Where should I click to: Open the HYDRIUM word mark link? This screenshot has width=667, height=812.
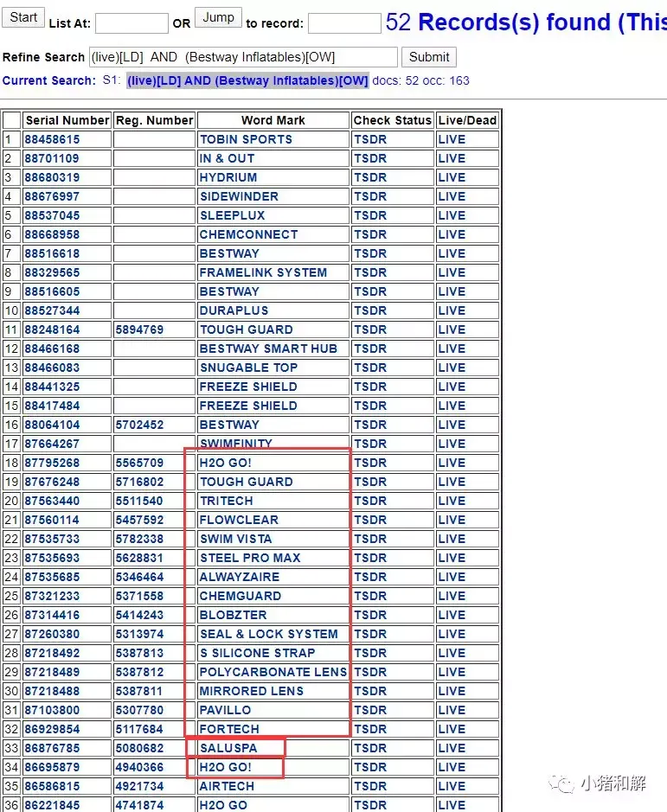tap(228, 177)
